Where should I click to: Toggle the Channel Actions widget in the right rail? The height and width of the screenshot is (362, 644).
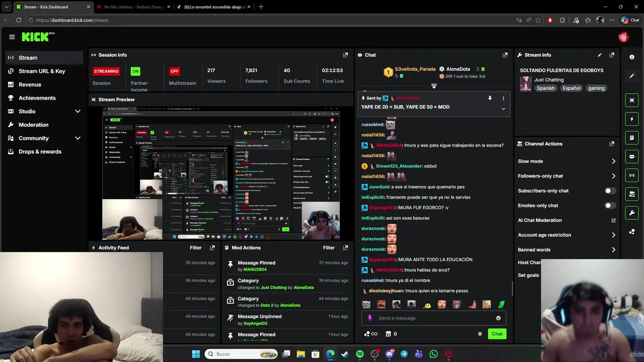tap(632, 194)
